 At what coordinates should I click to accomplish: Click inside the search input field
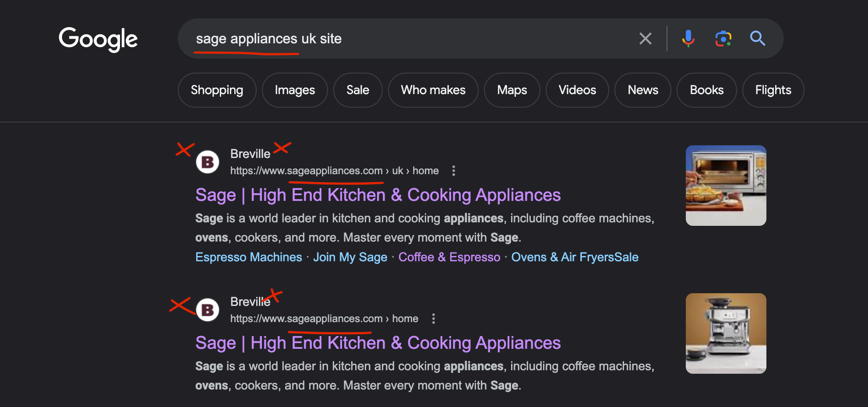(x=394, y=39)
